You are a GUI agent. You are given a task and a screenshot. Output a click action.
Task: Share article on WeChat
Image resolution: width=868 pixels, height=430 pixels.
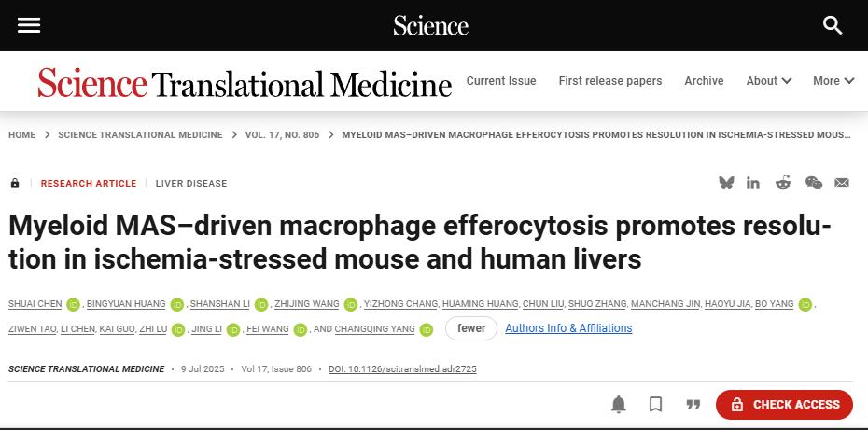pyautogui.click(x=813, y=183)
